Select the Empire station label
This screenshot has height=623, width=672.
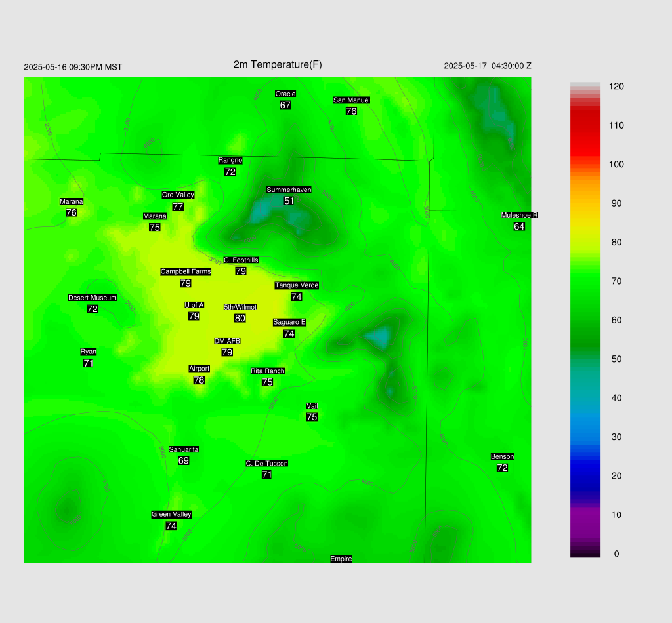tap(341, 559)
